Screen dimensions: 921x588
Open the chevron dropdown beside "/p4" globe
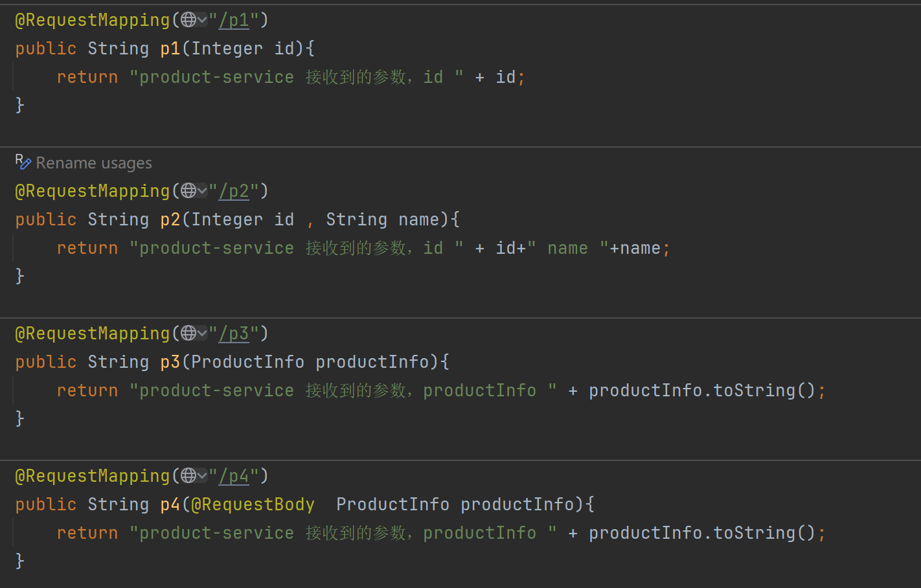[x=202, y=477]
